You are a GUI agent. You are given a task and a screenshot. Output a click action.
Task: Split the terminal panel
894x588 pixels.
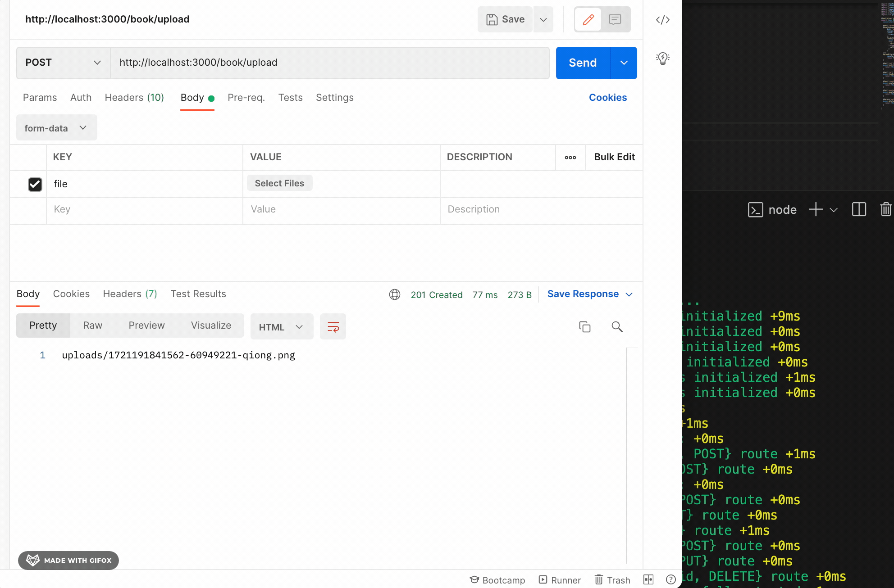click(x=859, y=209)
